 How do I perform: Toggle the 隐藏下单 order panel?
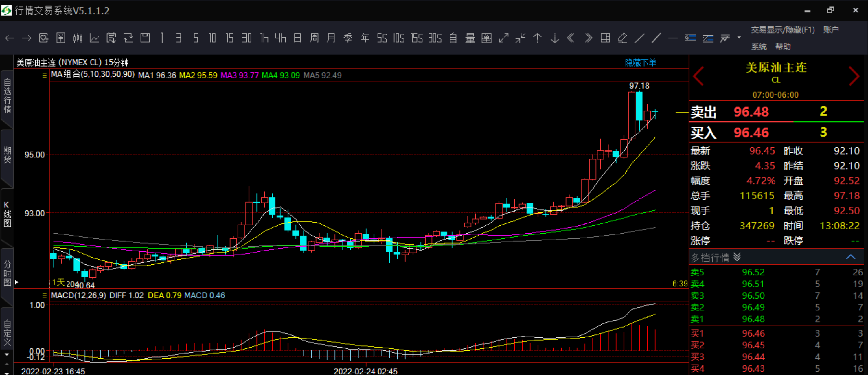click(640, 63)
